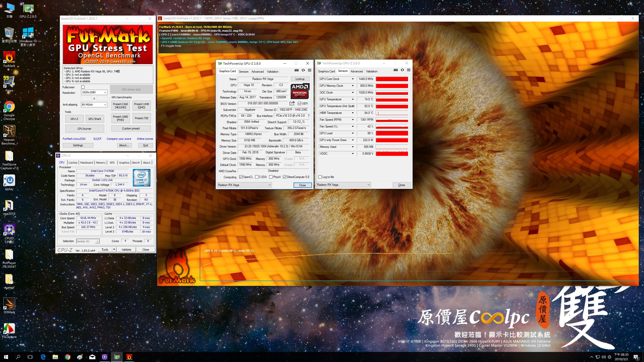The width and height of the screenshot is (644, 362).
Task: Open the Resolution 1920x1080 dropdown in FurMark
Action: coord(94,92)
